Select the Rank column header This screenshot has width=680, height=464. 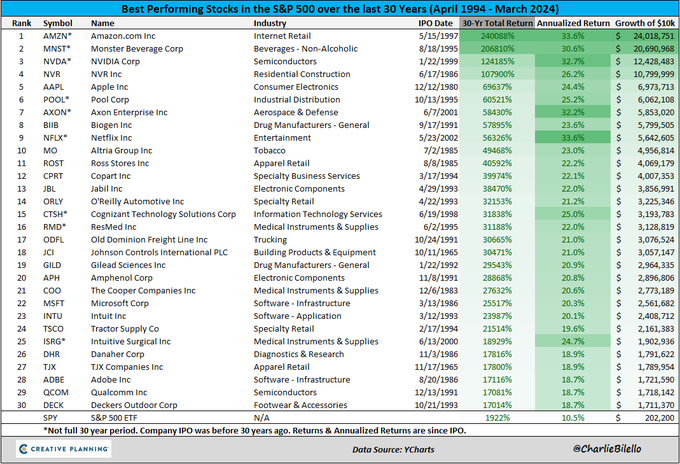pyautogui.click(x=22, y=23)
